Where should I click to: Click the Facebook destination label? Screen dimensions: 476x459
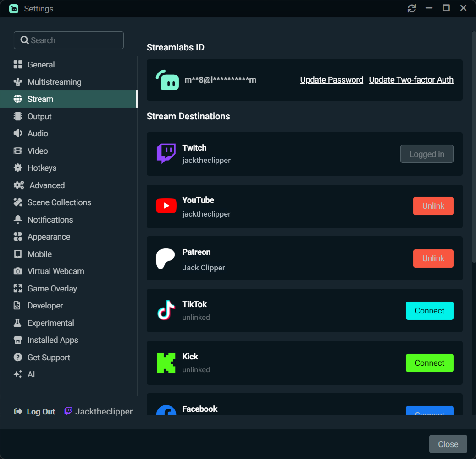200,409
